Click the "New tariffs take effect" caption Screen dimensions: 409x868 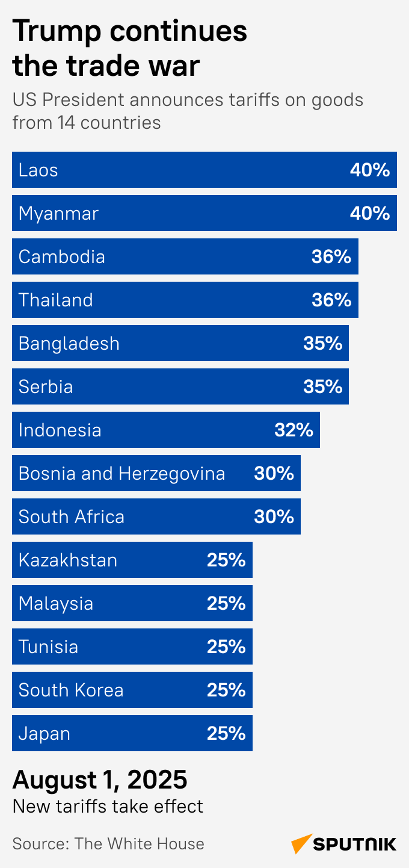(108, 806)
